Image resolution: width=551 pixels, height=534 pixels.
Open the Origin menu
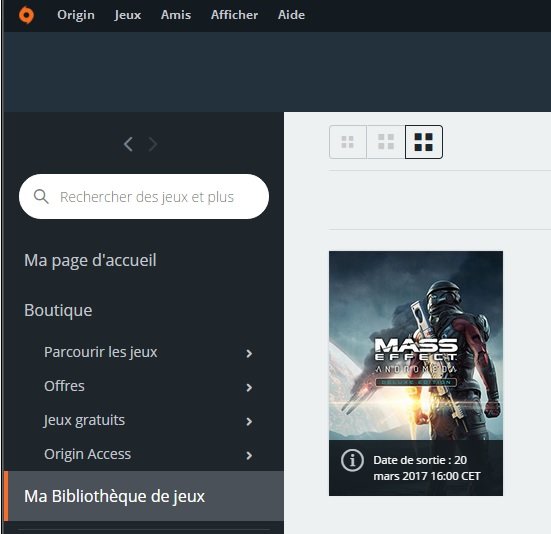(76, 15)
